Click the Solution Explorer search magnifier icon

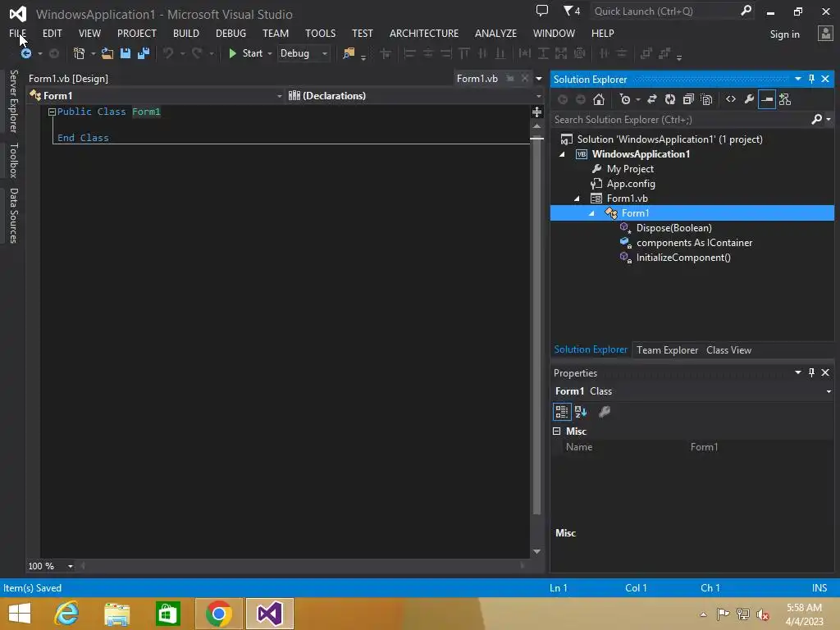pos(816,119)
